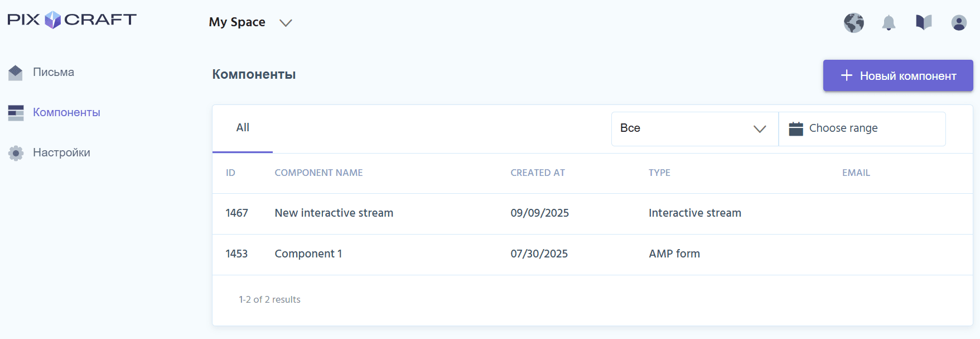Viewport: 980px width, 339px height.
Task: Open the Component 1 row
Action: (308, 254)
